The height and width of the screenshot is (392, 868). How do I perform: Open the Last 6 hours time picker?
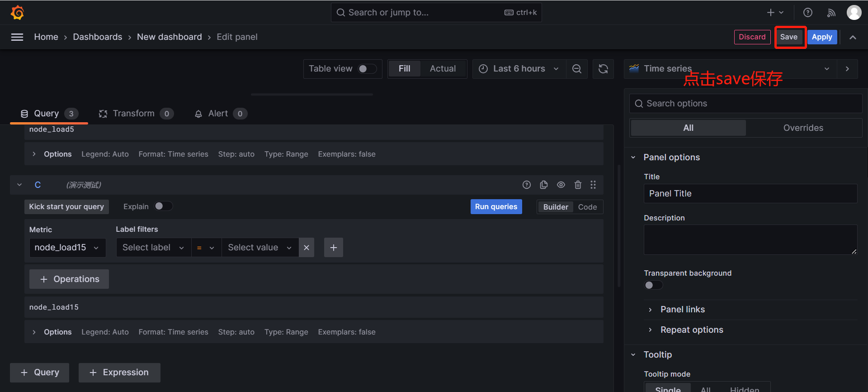coord(519,69)
